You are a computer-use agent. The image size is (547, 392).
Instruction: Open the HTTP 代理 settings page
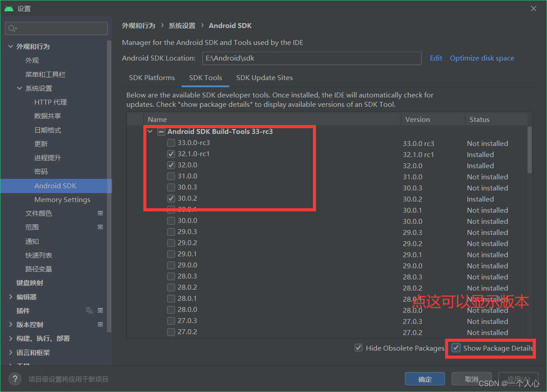[50, 102]
